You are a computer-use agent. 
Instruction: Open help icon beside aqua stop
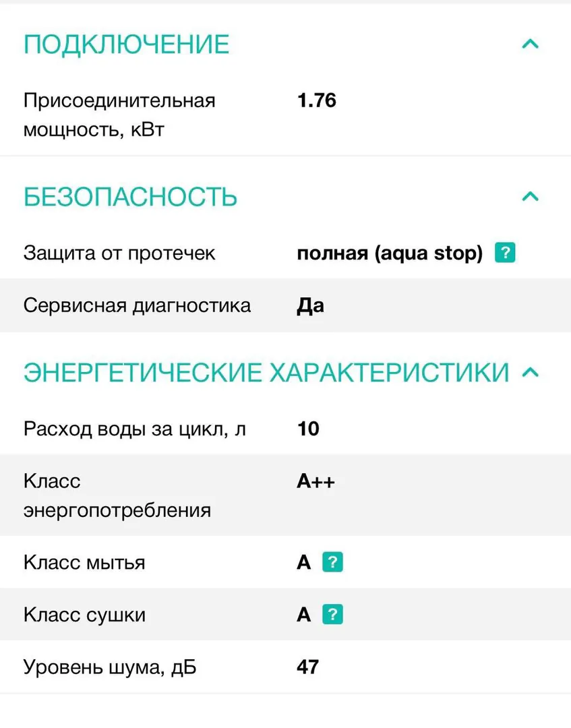pyautogui.click(x=505, y=253)
